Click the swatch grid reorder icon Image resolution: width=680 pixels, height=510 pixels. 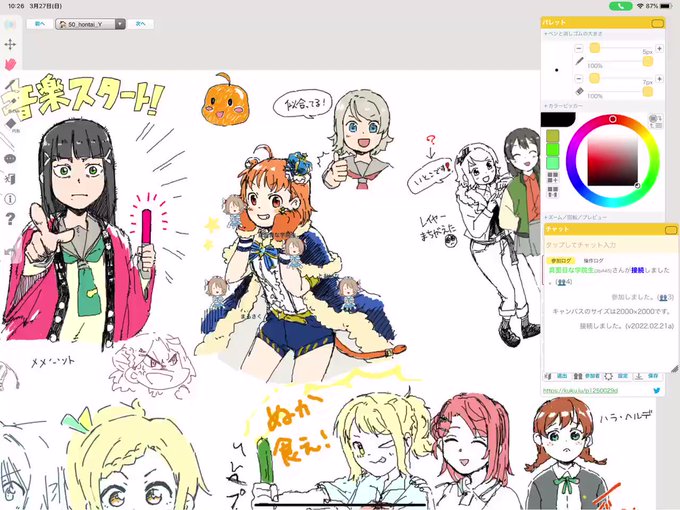(x=552, y=191)
